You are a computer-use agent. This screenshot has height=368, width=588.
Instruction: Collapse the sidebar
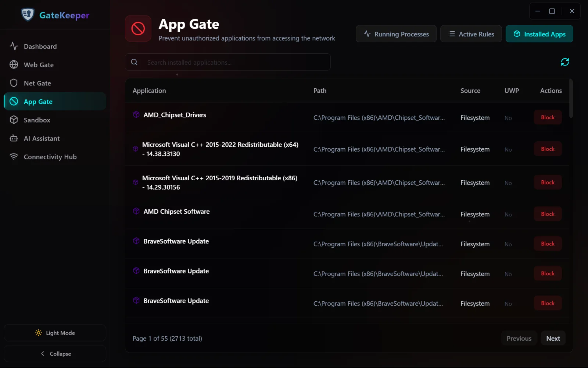tap(55, 354)
